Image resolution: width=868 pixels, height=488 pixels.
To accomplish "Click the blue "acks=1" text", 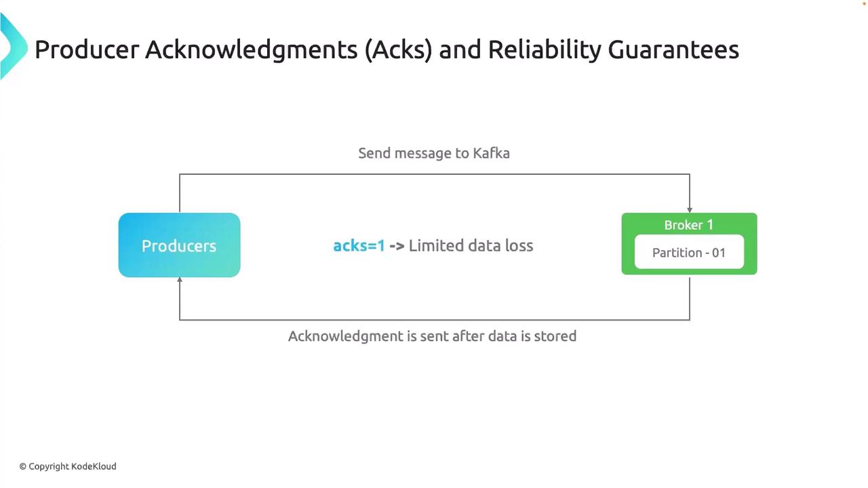I will click(x=359, y=246).
